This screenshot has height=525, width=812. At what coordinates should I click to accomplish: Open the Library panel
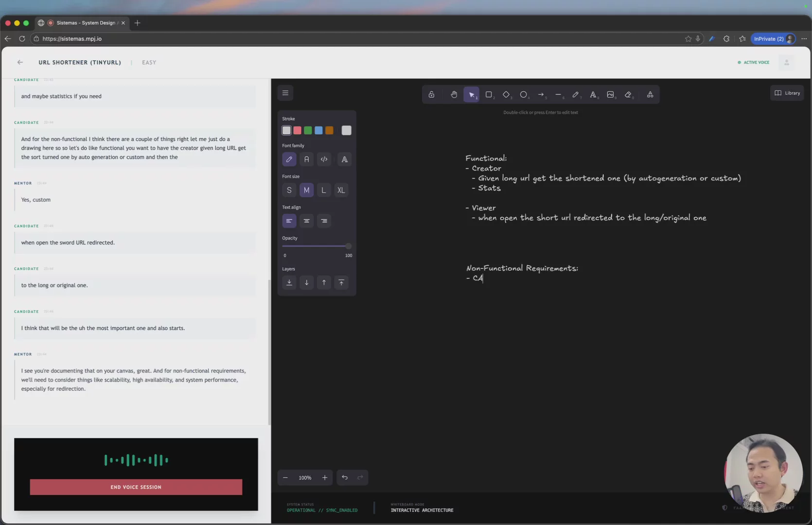787,93
